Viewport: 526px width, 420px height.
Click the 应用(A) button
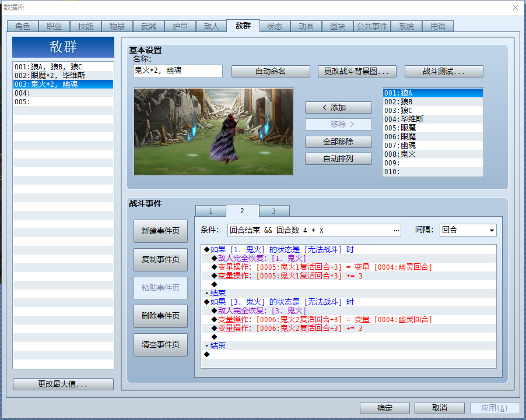click(495, 408)
